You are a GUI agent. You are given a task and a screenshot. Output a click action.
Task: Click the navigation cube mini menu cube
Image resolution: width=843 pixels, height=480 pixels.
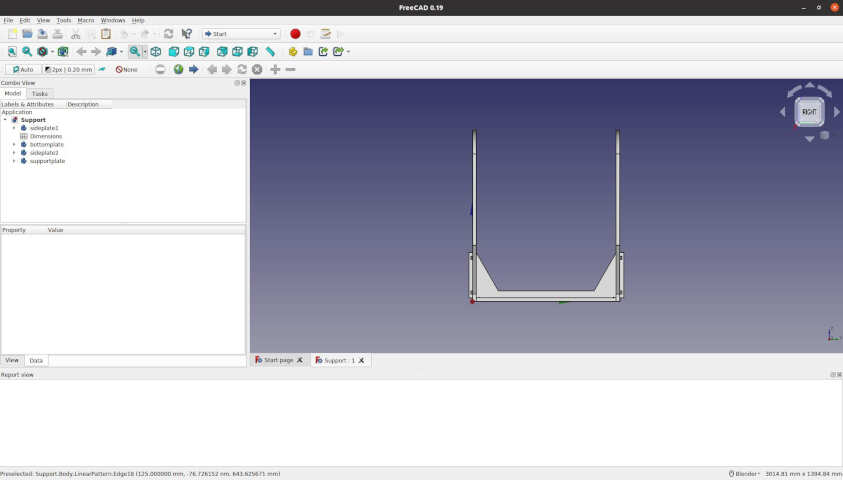point(825,135)
